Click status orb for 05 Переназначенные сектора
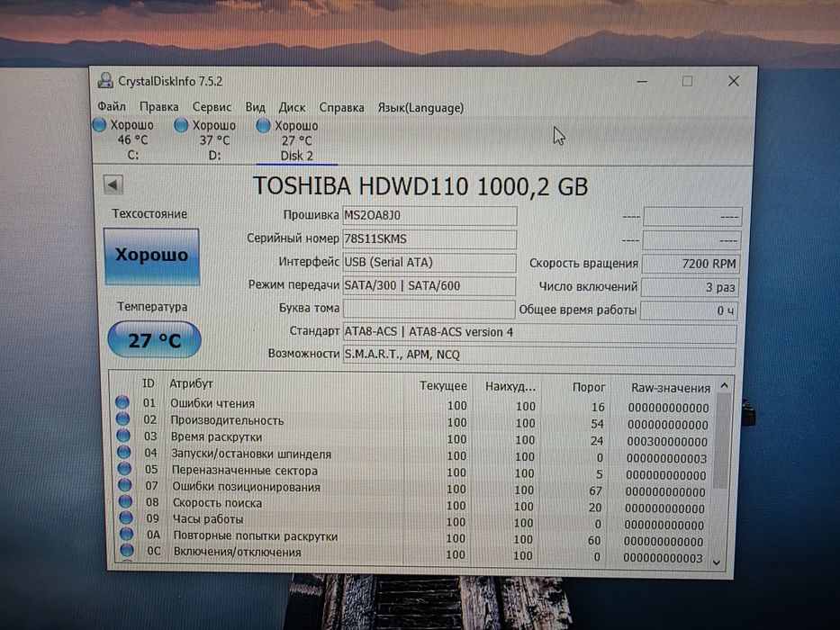Image resolution: width=840 pixels, height=630 pixels. (x=124, y=468)
